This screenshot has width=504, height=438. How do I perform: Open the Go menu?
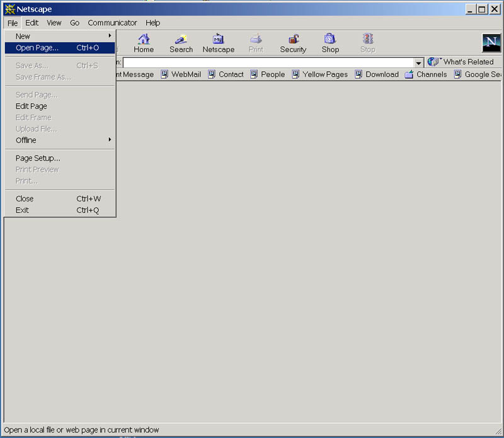74,23
